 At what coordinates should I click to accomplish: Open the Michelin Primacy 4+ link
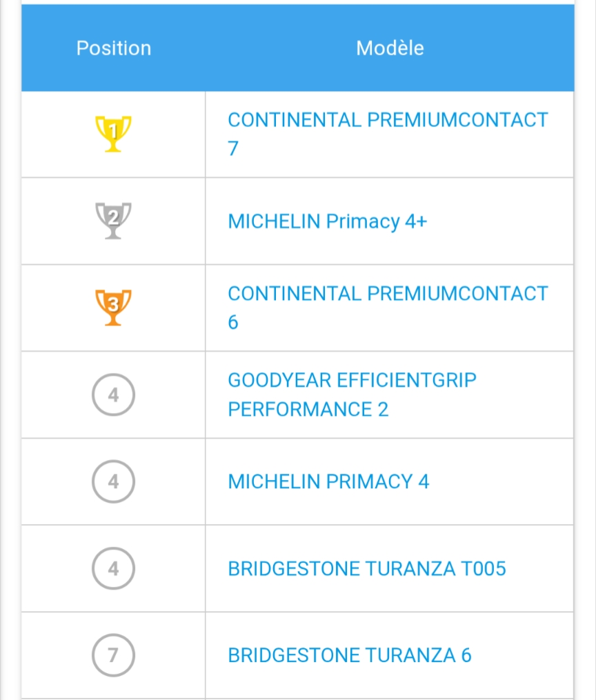coord(328,221)
